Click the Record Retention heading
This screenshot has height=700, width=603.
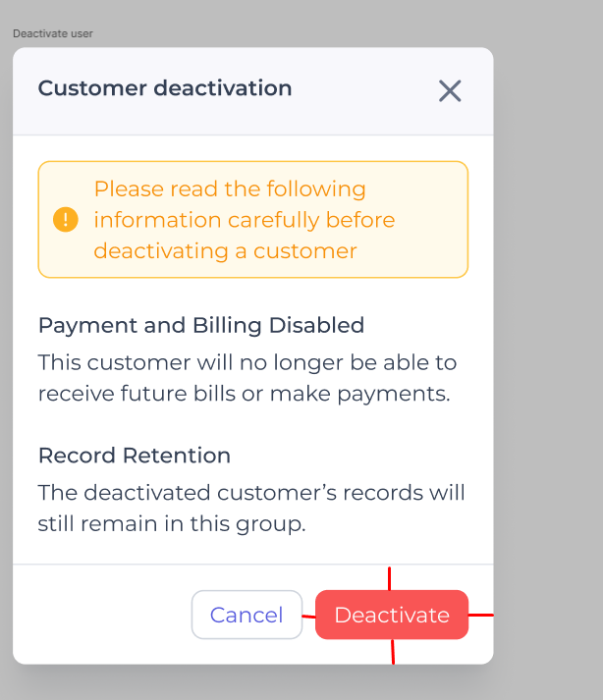tap(135, 456)
